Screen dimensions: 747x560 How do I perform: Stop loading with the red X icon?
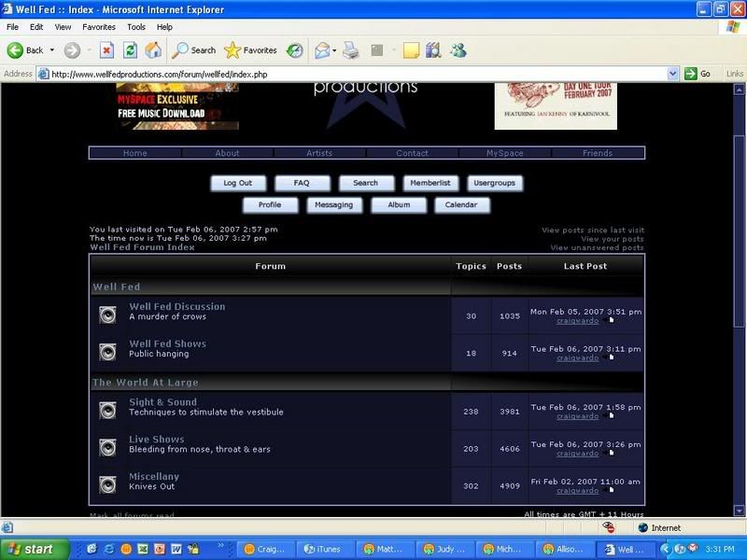click(106, 50)
